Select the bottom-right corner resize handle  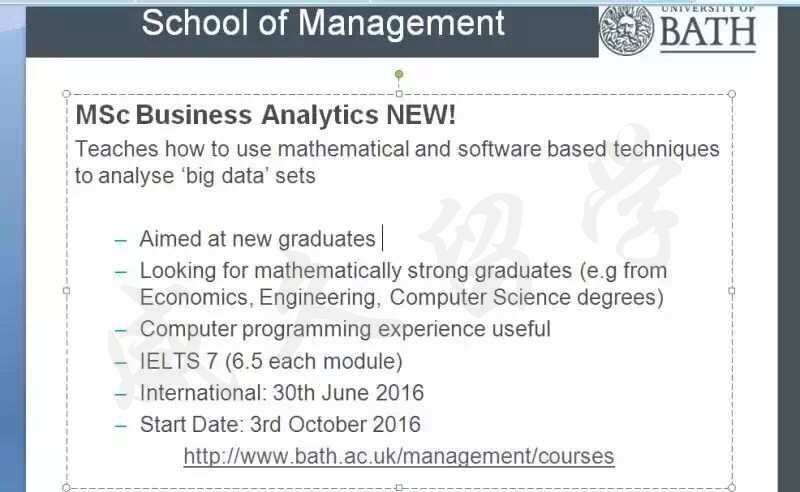[x=732, y=487]
